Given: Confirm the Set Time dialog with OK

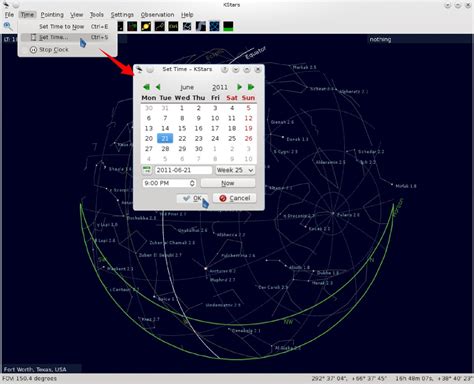Looking at the screenshot, I should [x=192, y=198].
